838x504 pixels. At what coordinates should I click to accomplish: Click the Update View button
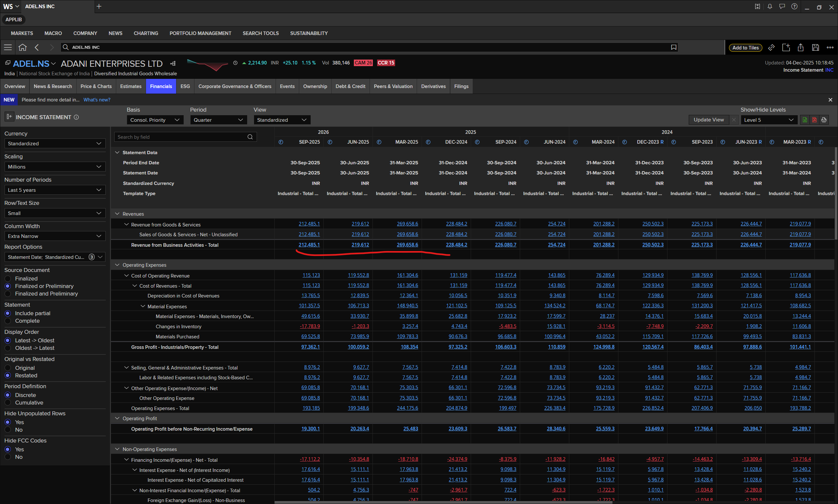[708, 120]
